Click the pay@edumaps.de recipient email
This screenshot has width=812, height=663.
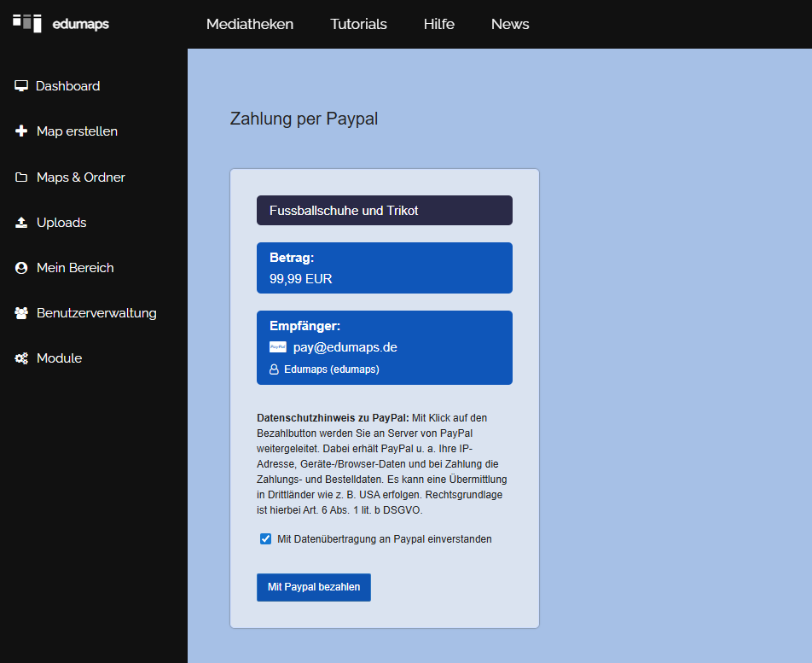tap(345, 347)
